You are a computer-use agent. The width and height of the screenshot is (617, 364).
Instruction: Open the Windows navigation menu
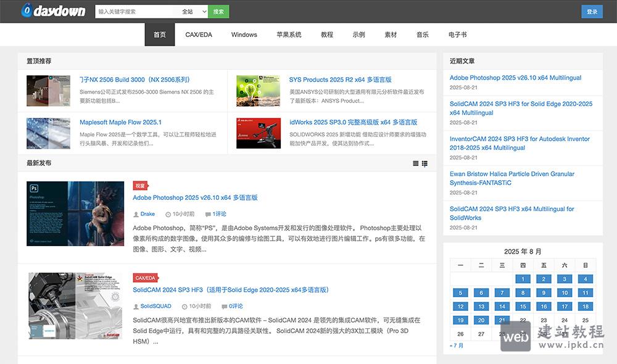click(x=244, y=35)
